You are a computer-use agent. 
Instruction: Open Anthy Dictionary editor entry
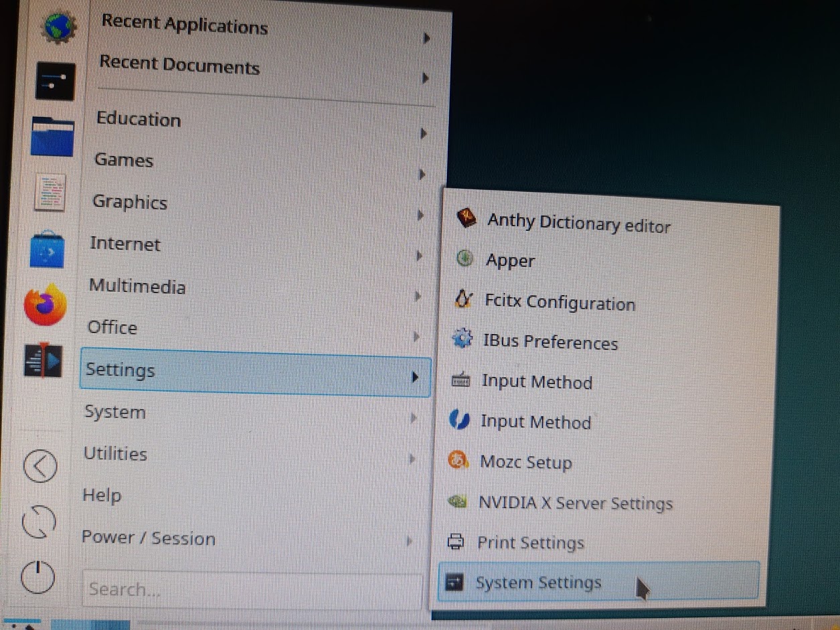579,222
